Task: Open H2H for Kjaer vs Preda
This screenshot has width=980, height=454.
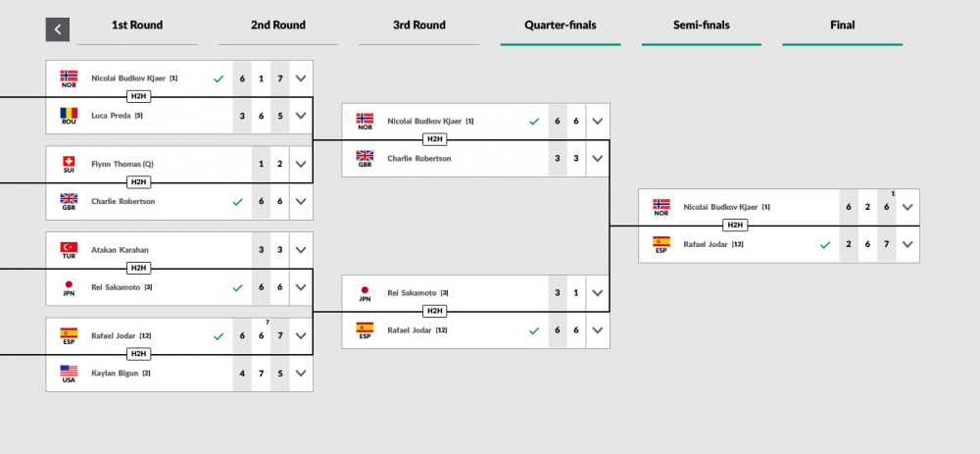Action: pos(138,96)
